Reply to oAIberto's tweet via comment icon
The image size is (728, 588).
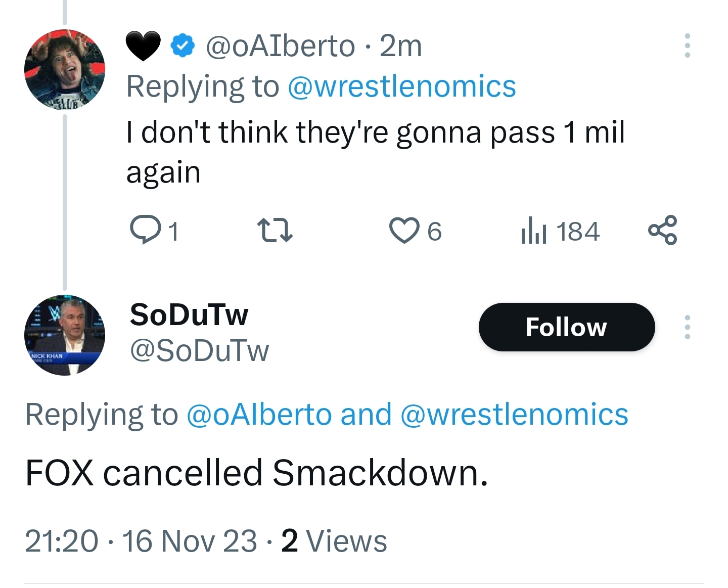pos(144,230)
